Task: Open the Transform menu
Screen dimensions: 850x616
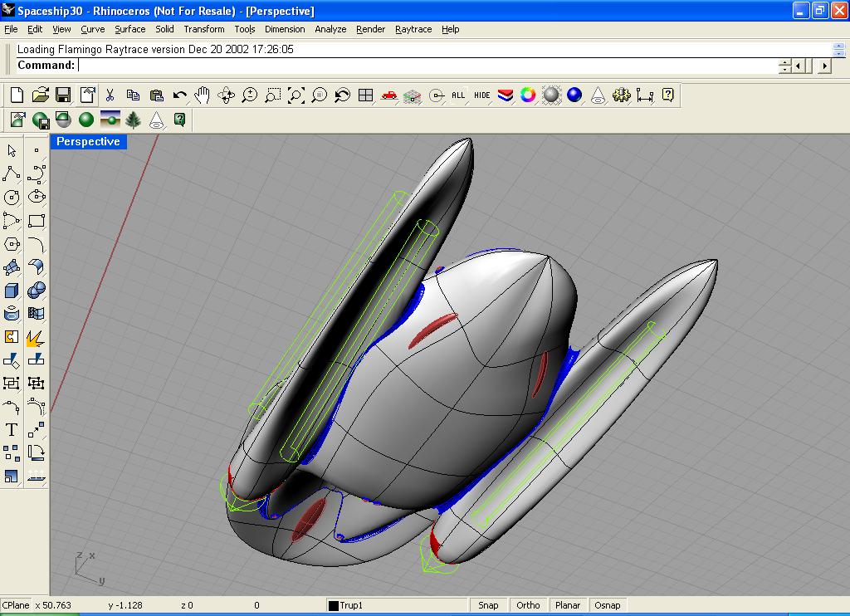Action: point(204,29)
